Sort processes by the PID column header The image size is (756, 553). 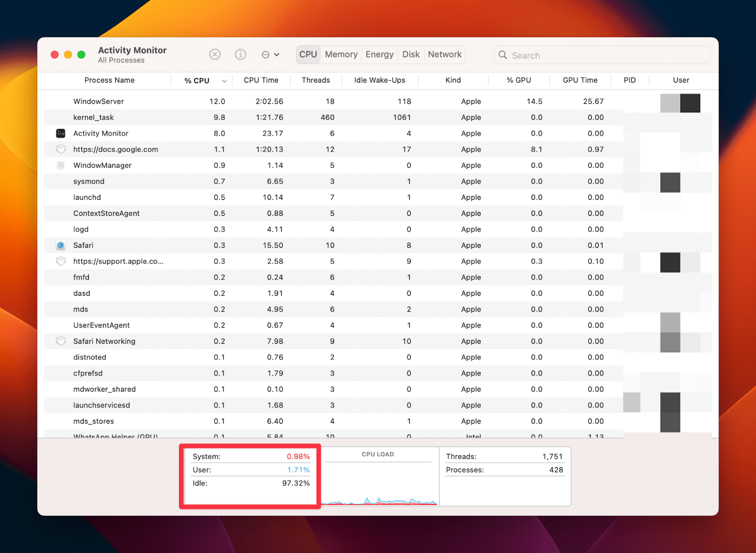[x=630, y=80]
